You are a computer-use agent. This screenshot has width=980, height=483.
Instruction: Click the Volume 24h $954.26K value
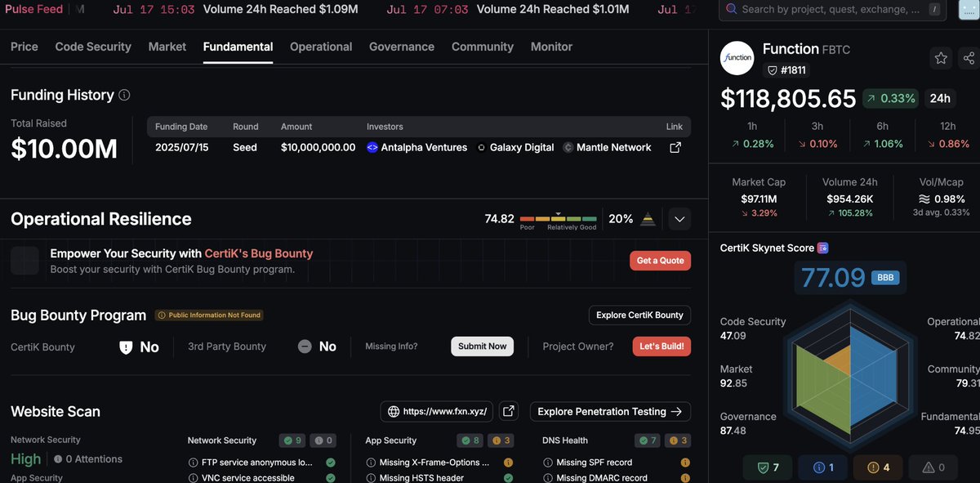[850, 199]
